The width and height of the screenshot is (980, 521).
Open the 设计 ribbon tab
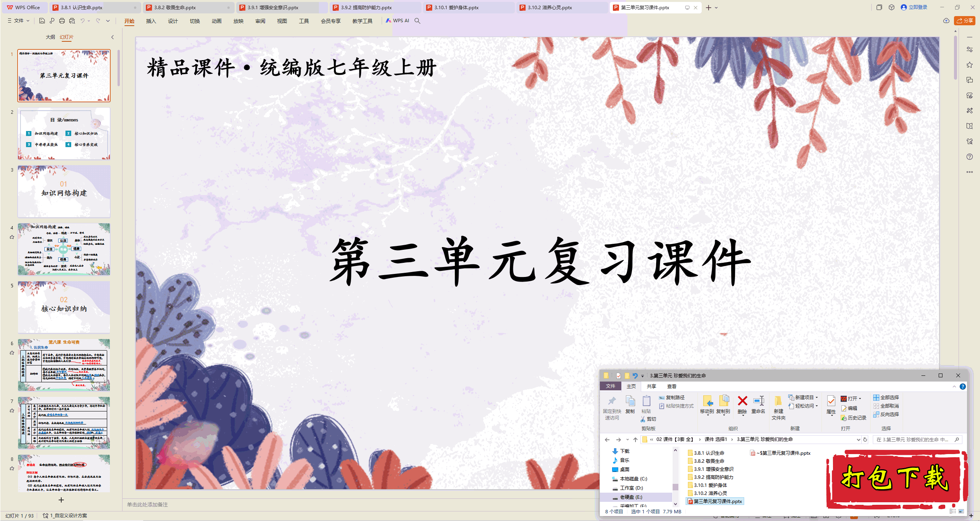173,21
